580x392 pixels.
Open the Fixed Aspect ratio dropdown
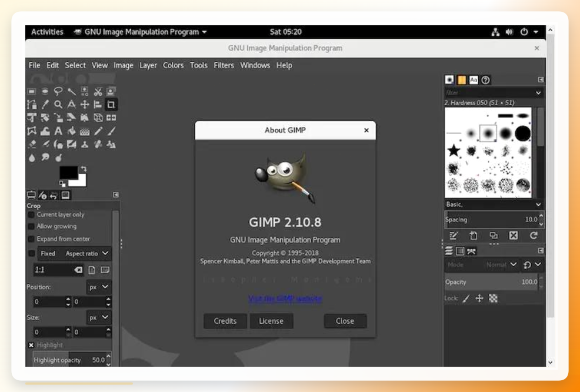pyautogui.click(x=75, y=253)
